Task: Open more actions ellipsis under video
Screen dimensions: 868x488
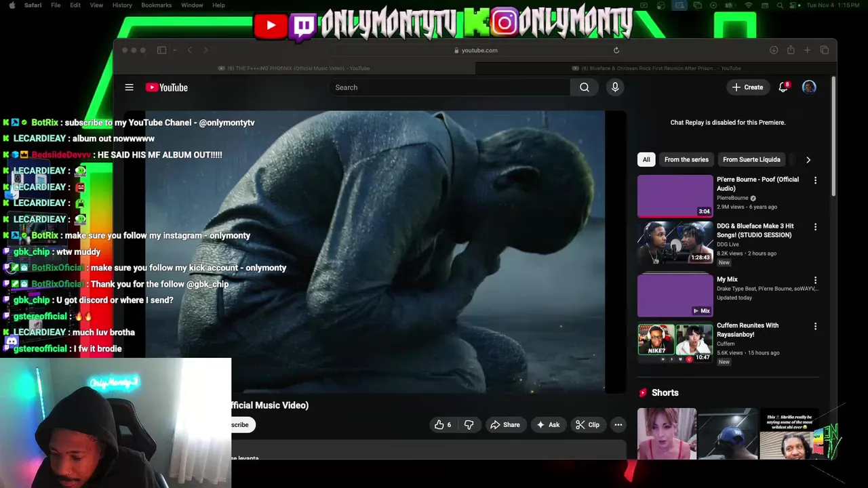Action: pyautogui.click(x=618, y=425)
